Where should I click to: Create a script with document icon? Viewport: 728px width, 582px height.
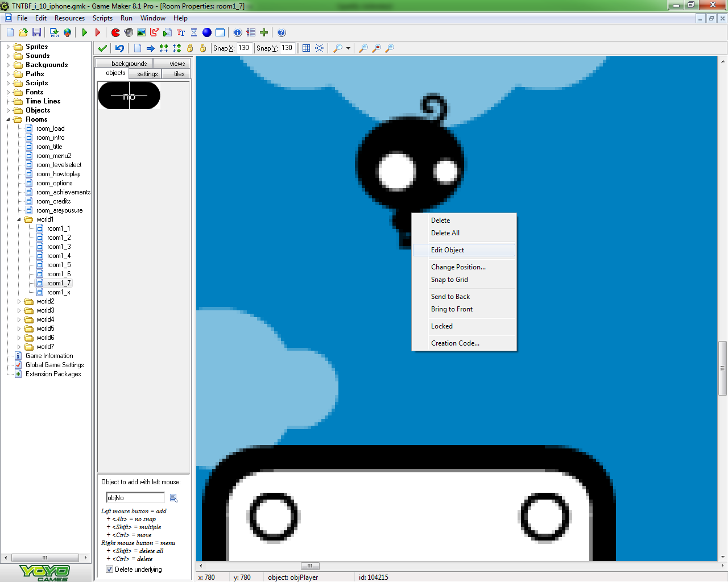[x=168, y=32]
